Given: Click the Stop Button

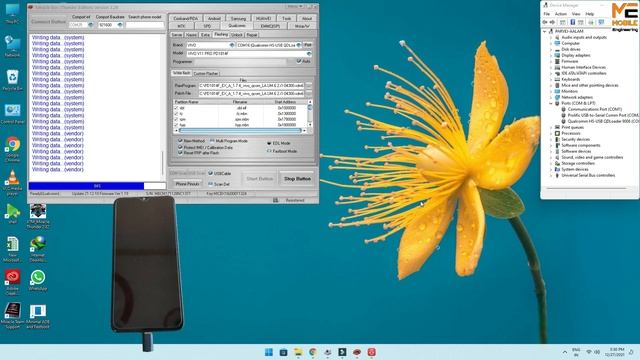Looking at the screenshot, I should point(297,179).
